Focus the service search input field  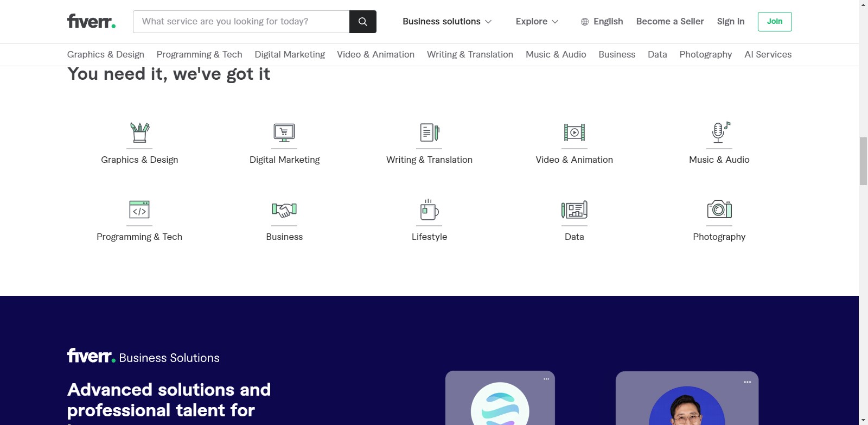(x=241, y=22)
